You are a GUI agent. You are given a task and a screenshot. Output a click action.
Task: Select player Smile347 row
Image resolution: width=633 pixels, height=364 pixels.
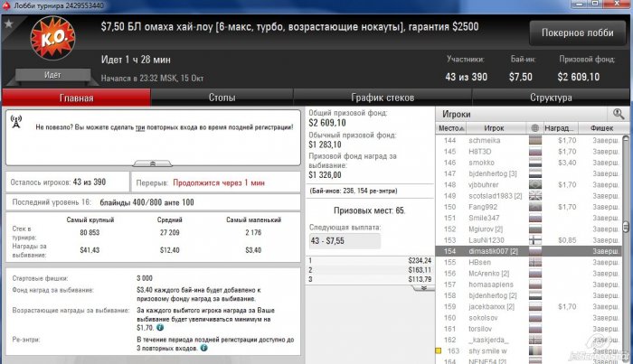point(528,218)
